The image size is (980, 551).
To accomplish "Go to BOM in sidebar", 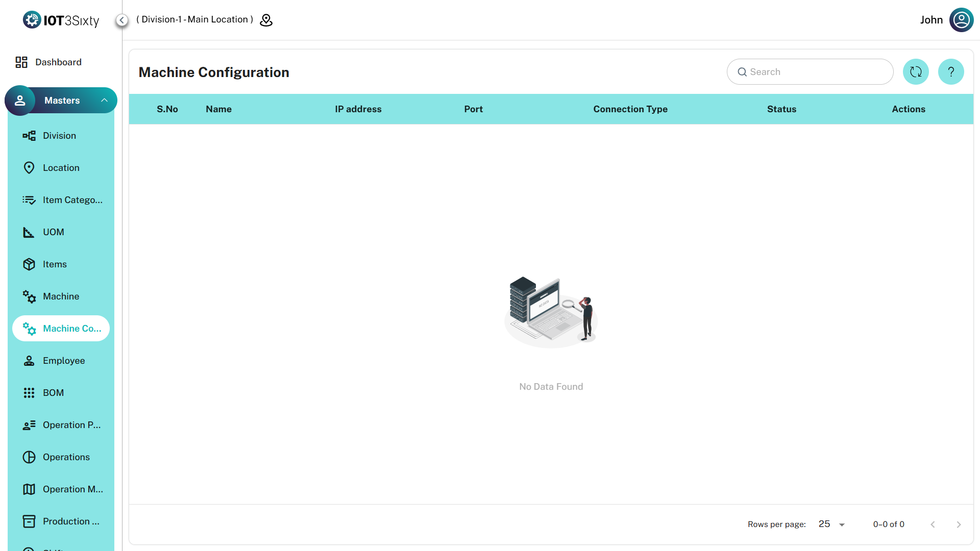I will [x=53, y=393].
